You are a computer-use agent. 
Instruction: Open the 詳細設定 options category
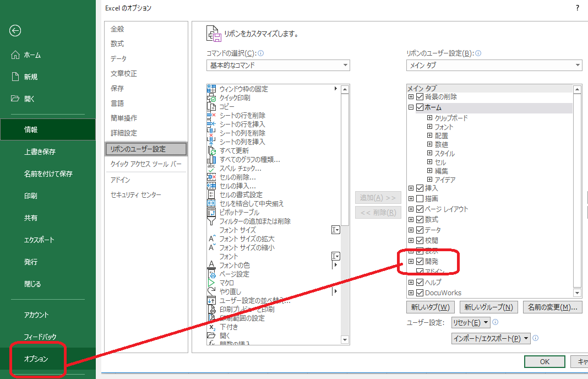point(124,133)
